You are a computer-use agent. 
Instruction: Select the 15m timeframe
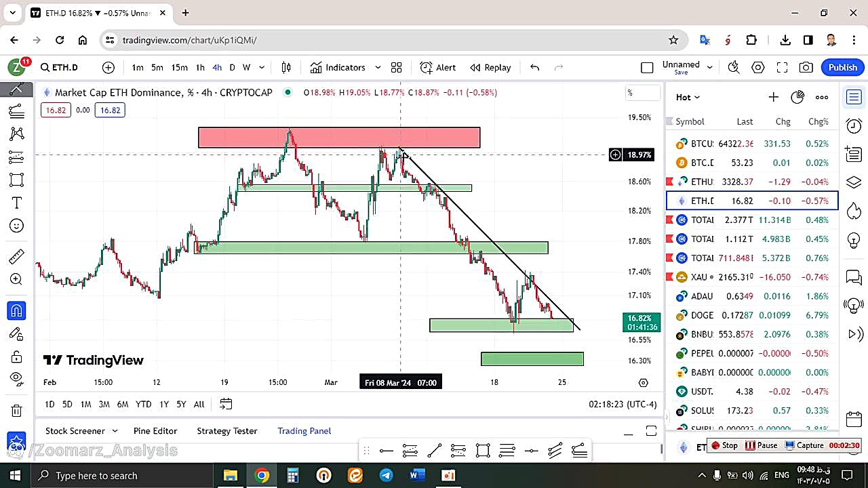[179, 67]
